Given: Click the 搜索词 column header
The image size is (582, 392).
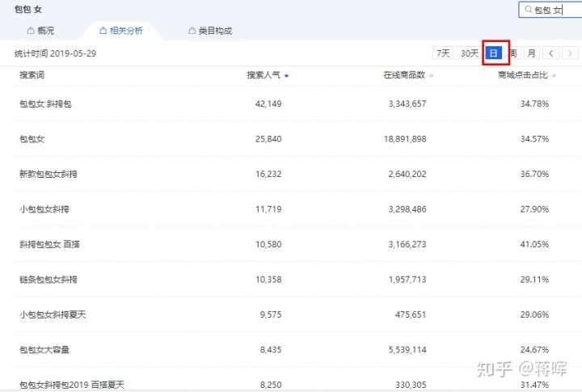Looking at the screenshot, I should pos(32,75).
